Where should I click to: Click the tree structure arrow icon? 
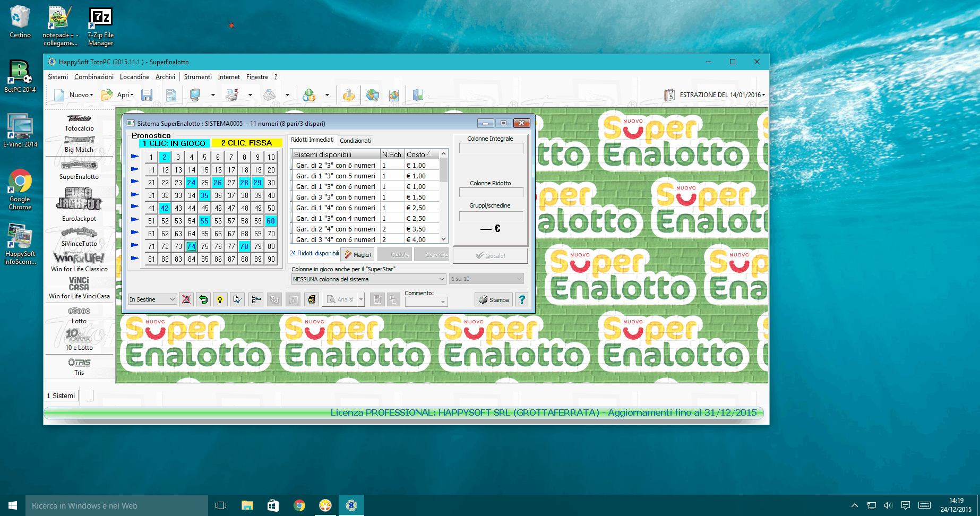(256, 299)
